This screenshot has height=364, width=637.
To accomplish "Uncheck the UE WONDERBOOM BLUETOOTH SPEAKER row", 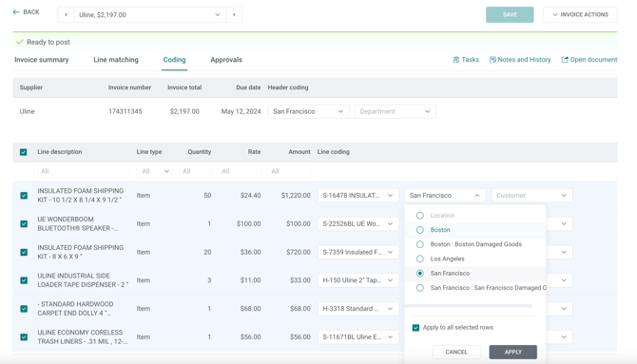I will 24,224.
